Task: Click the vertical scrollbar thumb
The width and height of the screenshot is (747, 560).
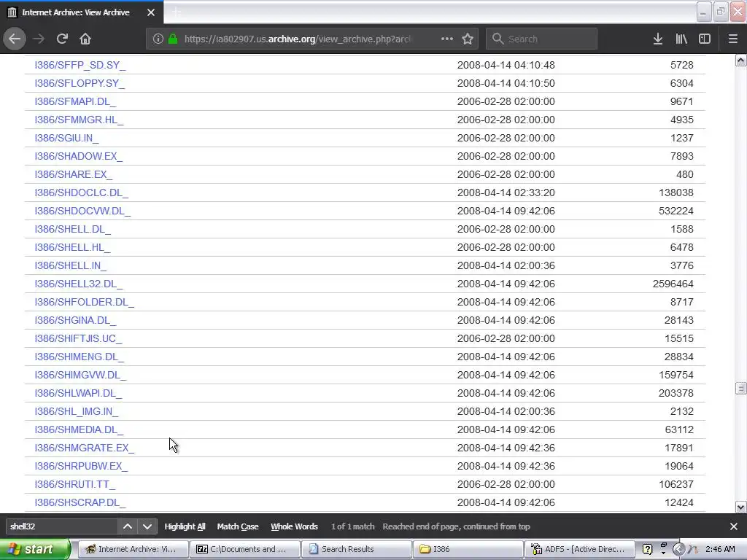Action: (x=741, y=388)
